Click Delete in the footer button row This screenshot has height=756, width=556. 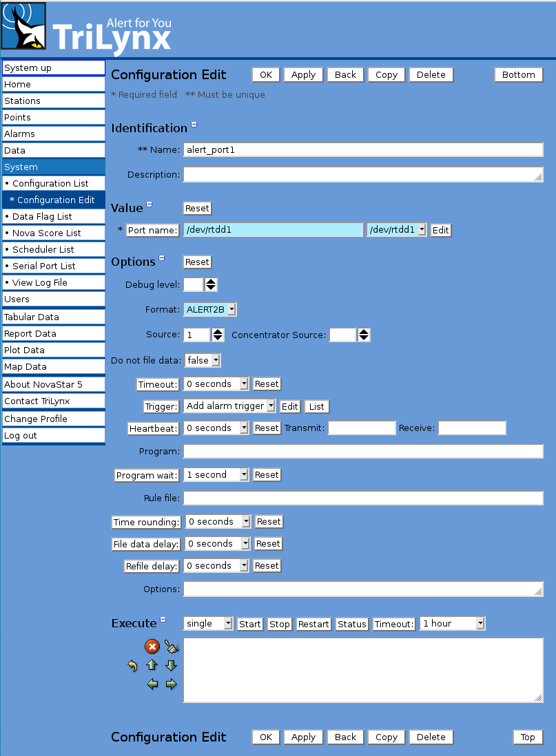[x=431, y=737]
